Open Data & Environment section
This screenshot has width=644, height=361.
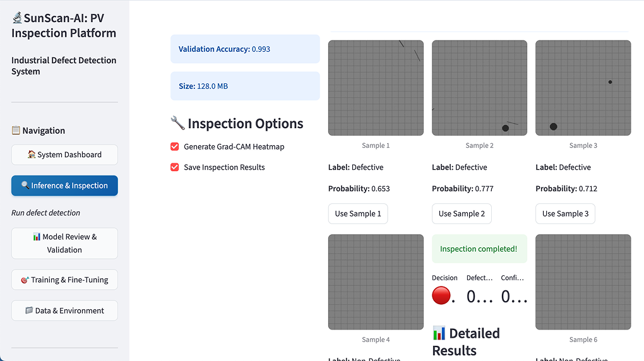click(64, 311)
